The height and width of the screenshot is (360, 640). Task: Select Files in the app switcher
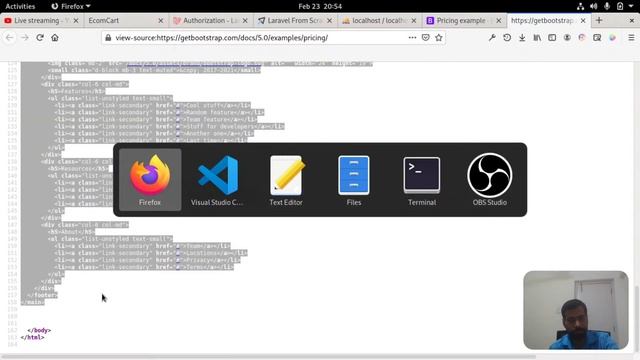[x=354, y=180]
